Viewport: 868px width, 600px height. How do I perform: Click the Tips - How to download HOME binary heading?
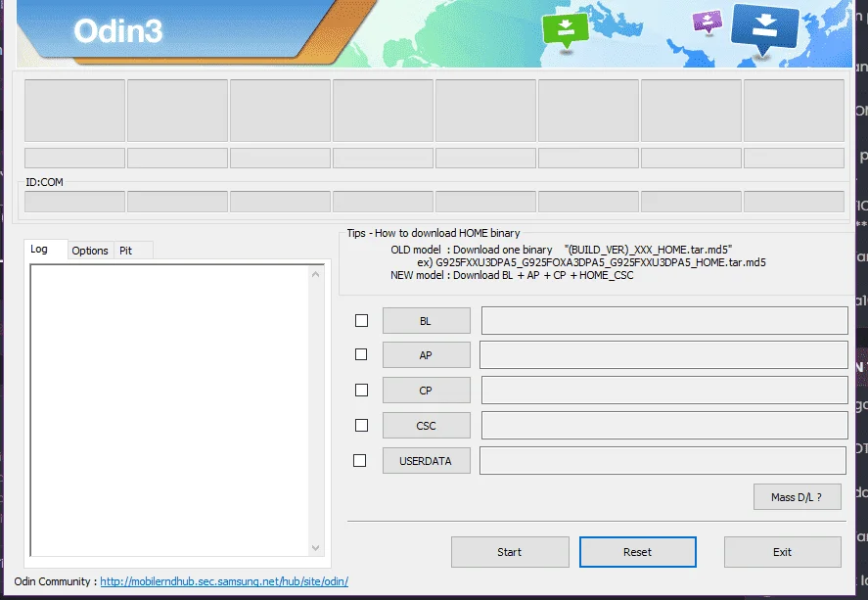pos(434,233)
